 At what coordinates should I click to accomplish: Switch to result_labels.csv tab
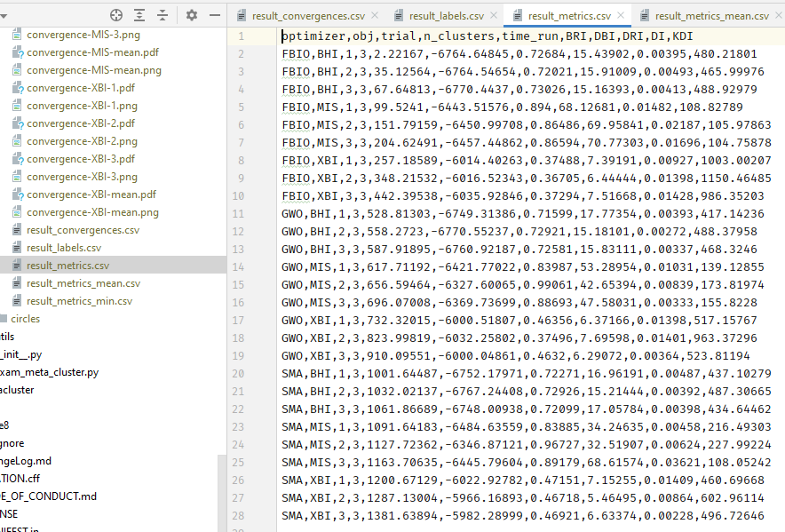[447, 16]
